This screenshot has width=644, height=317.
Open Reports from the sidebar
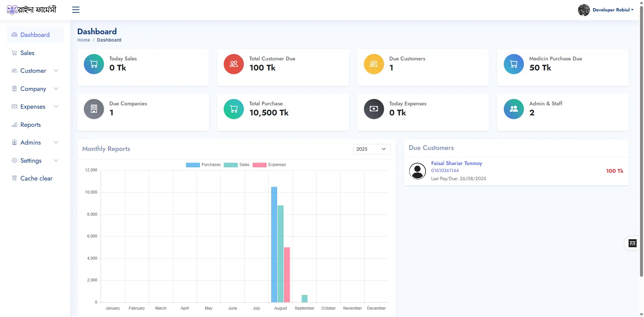(31, 125)
